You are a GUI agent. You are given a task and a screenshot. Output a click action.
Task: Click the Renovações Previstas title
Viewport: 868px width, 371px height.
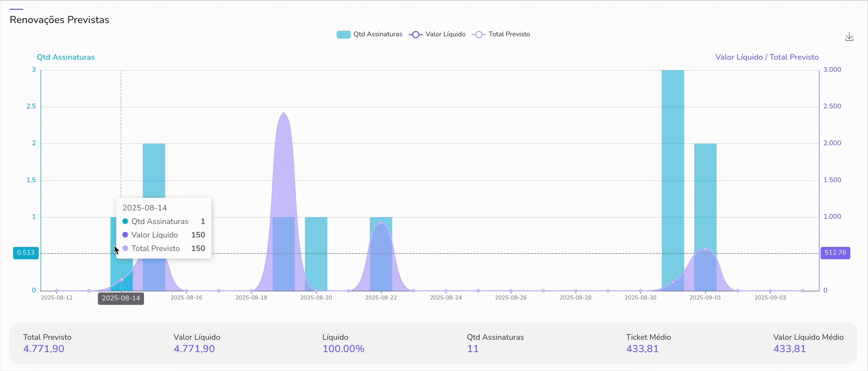pos(59,20)
